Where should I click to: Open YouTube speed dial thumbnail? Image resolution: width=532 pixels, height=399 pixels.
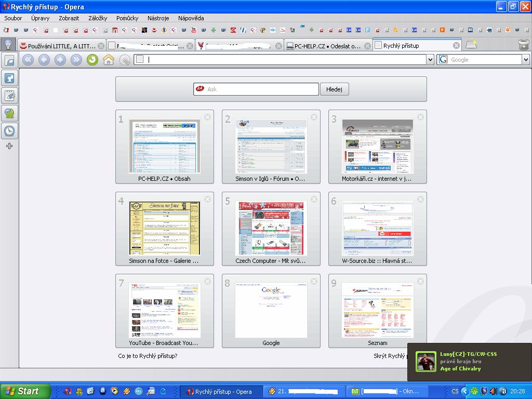tap(165, 311)
